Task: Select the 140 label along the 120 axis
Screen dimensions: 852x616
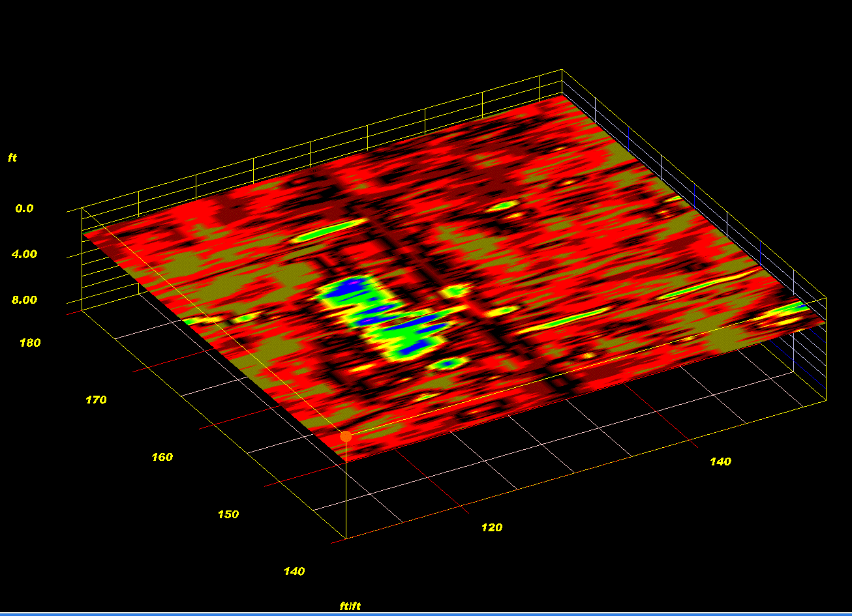Action: click(720, 462)
